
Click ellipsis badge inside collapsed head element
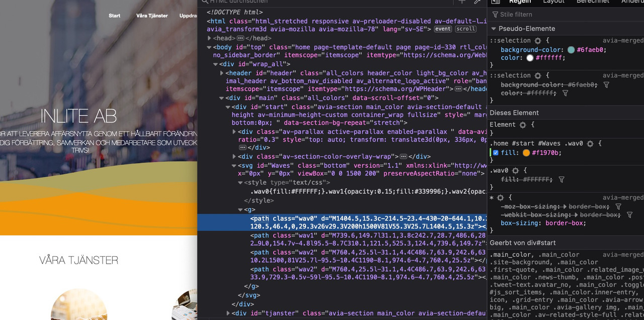tap(240, 38)
